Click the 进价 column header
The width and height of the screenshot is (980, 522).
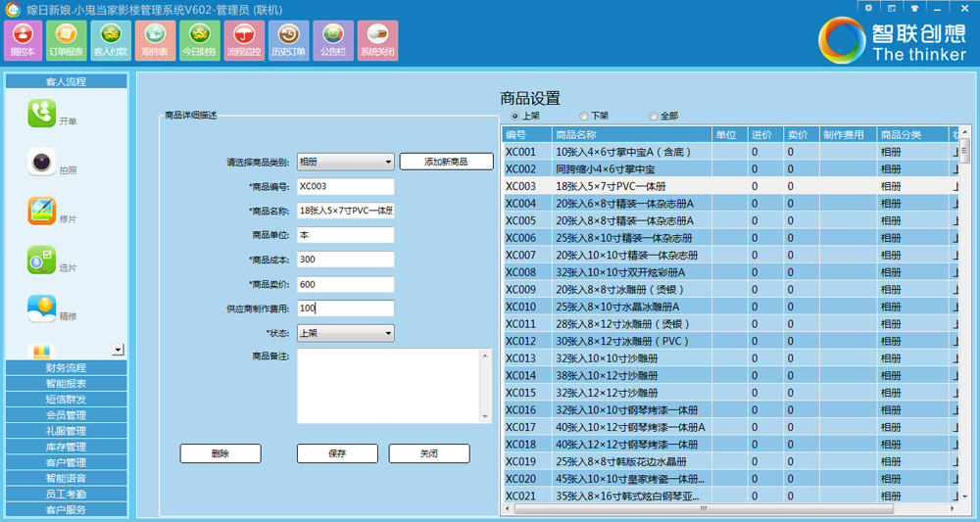tap(765, 135)
